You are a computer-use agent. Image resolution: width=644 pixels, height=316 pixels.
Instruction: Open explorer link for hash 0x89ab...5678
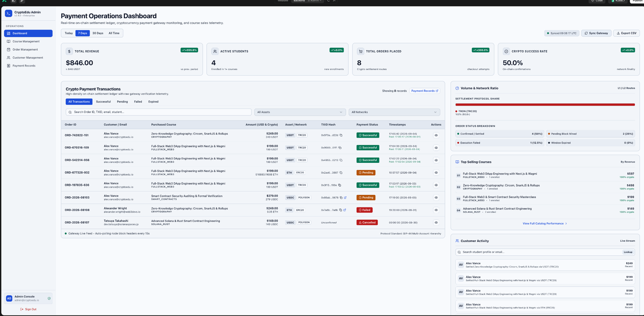pos(345,197)
